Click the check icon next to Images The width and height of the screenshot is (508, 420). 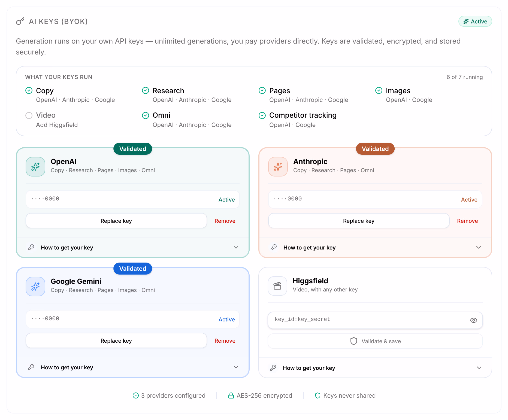point(379,90)
